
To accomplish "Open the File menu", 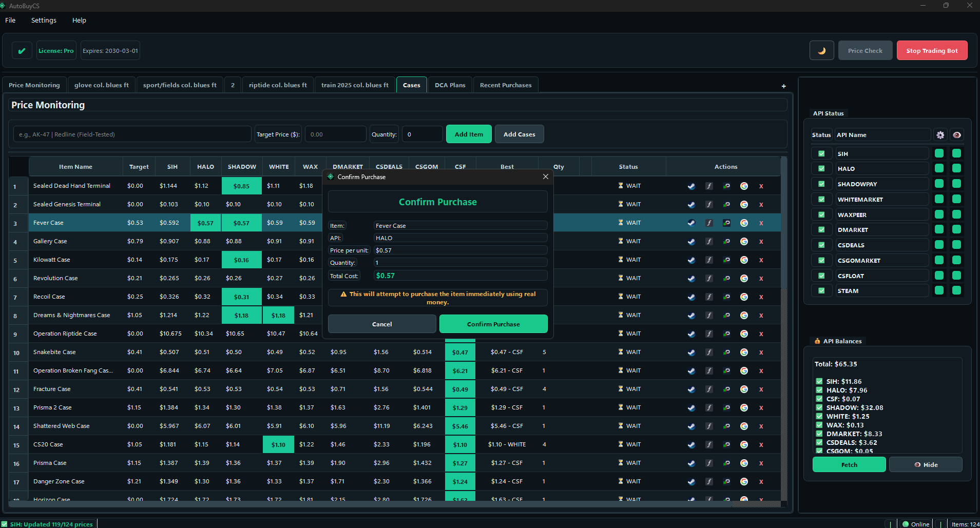I will pos(10,21).
